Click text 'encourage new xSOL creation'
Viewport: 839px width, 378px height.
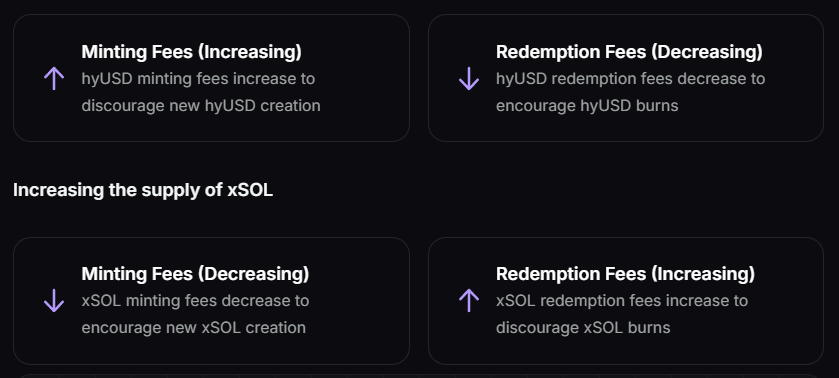(x=194, y=327)
